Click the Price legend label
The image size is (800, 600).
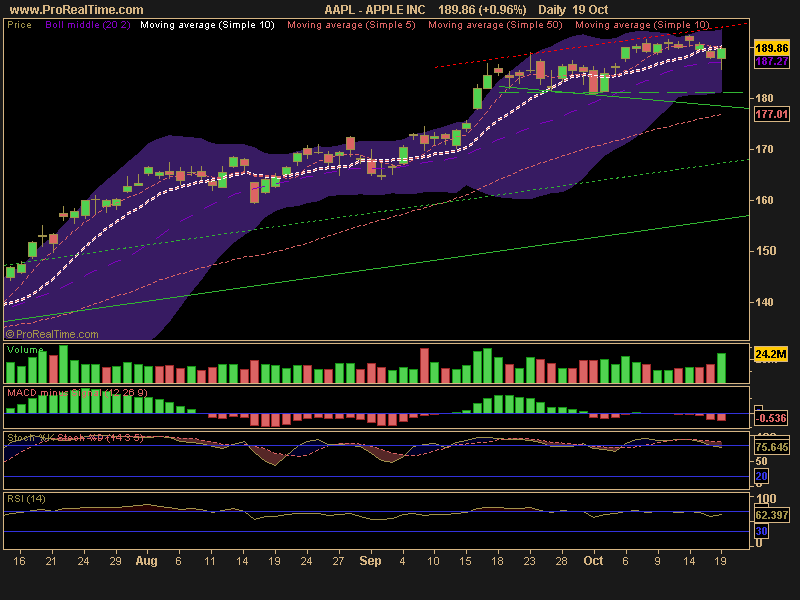[19, 24]
